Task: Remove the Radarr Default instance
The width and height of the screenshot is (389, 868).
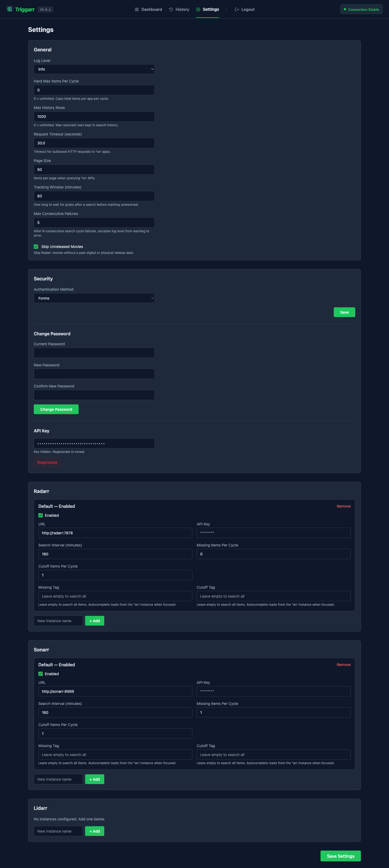Action: tap(344, 506)
